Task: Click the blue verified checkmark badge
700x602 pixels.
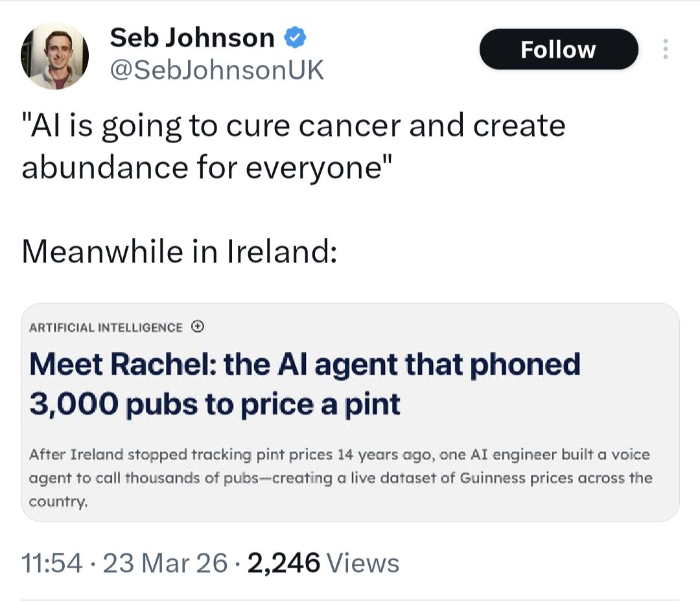Action: (x=296, y=38)
